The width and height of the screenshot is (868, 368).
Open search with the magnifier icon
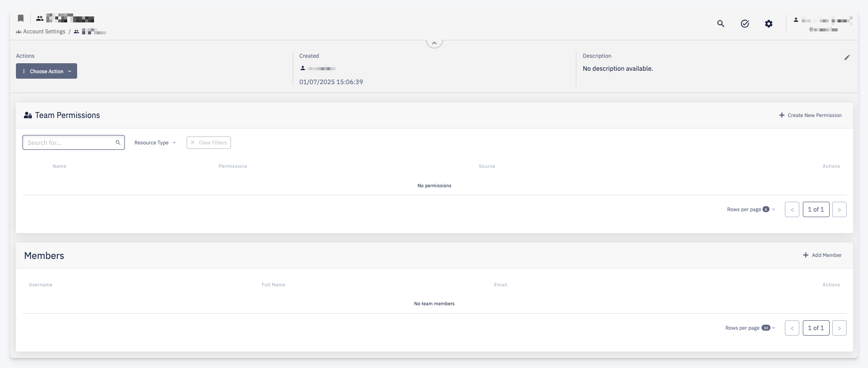point(721,23)
